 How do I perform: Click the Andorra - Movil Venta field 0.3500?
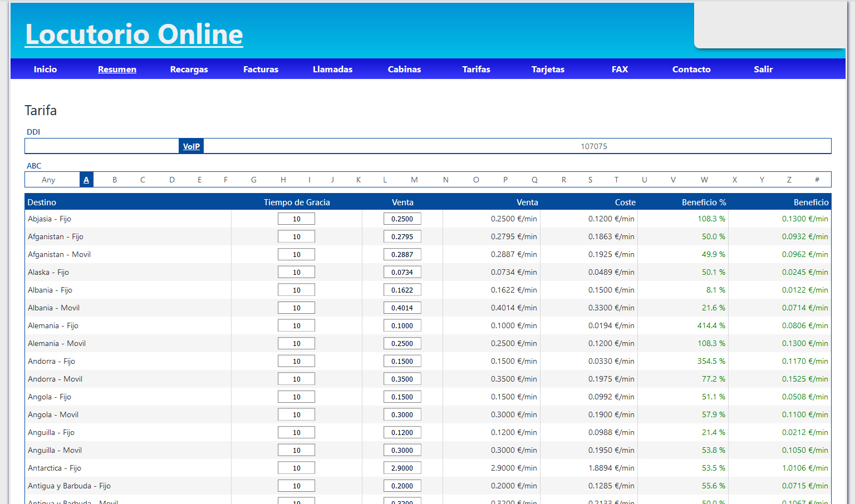[402, 379]
